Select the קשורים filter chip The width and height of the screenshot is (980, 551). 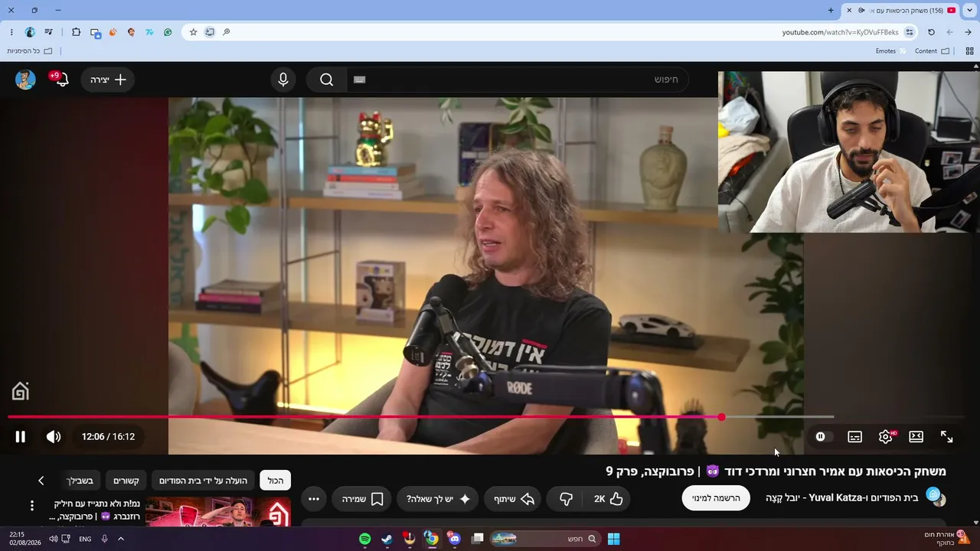[126, 481]
